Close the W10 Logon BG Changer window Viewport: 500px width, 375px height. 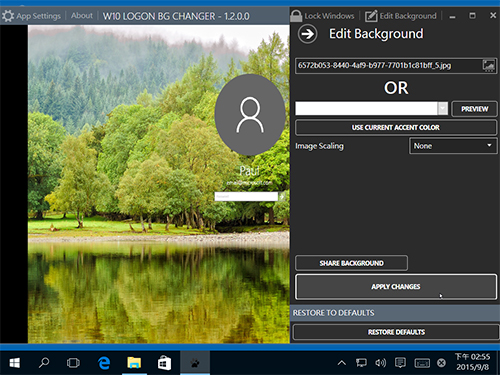click(493, 15)
